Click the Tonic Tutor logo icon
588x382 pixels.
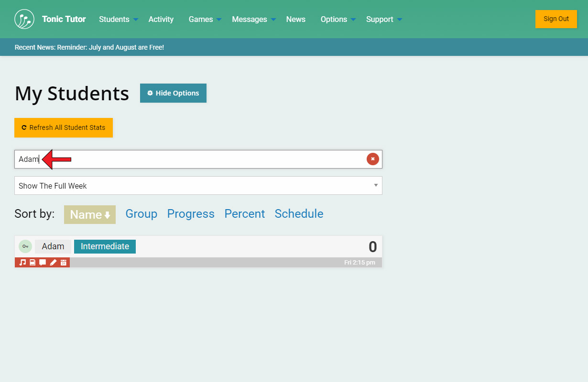[24, 19]
